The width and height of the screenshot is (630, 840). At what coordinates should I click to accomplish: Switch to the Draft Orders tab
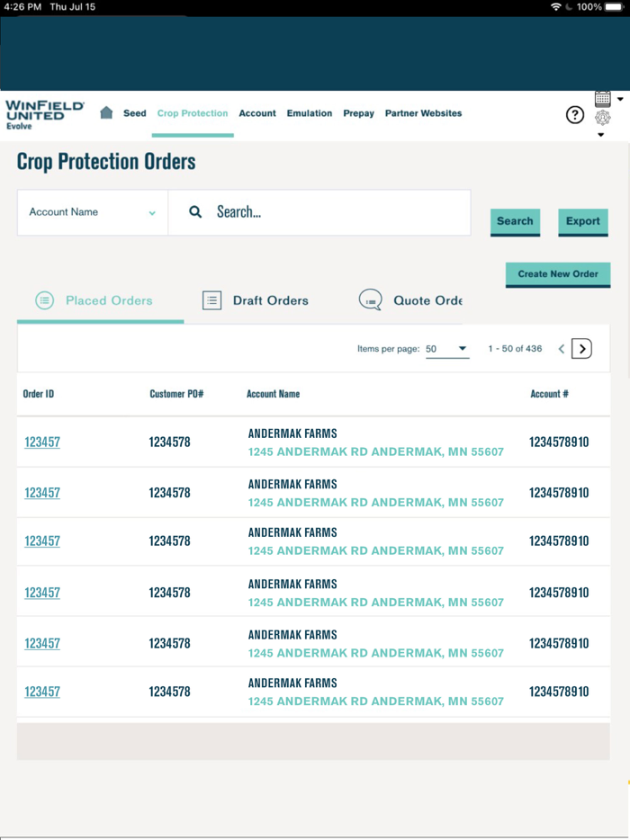point(256,300)
